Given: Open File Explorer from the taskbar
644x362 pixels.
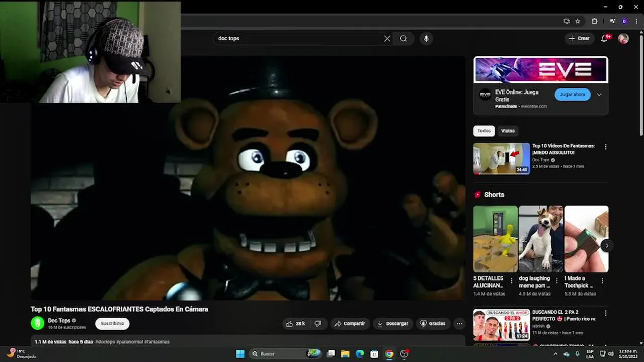Looking at the screenshot, I should (x=345, y=354).
